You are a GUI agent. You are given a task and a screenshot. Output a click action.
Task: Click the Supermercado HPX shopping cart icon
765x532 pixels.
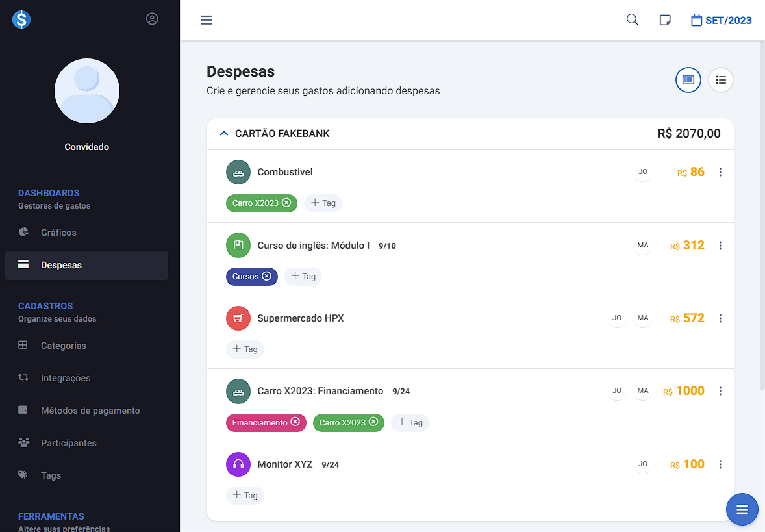pyautogui.click(x=238, y=318)
